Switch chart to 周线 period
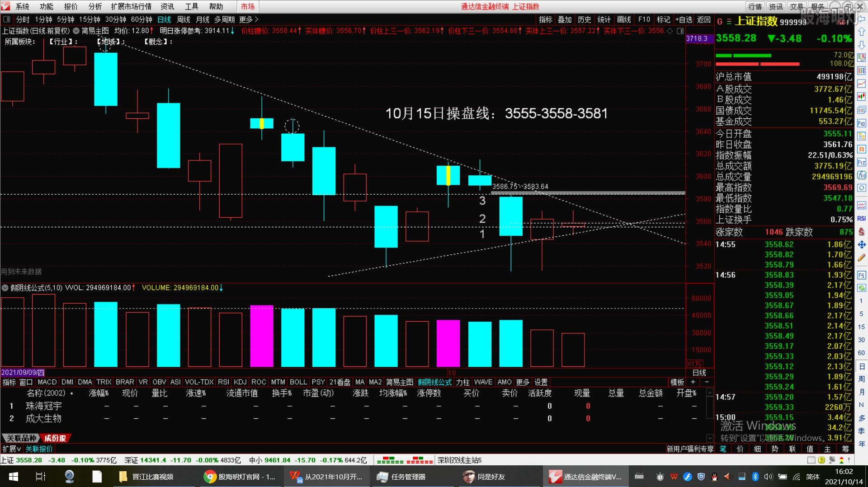This screenshot has height=487, width=868. (x=184, y=19)
